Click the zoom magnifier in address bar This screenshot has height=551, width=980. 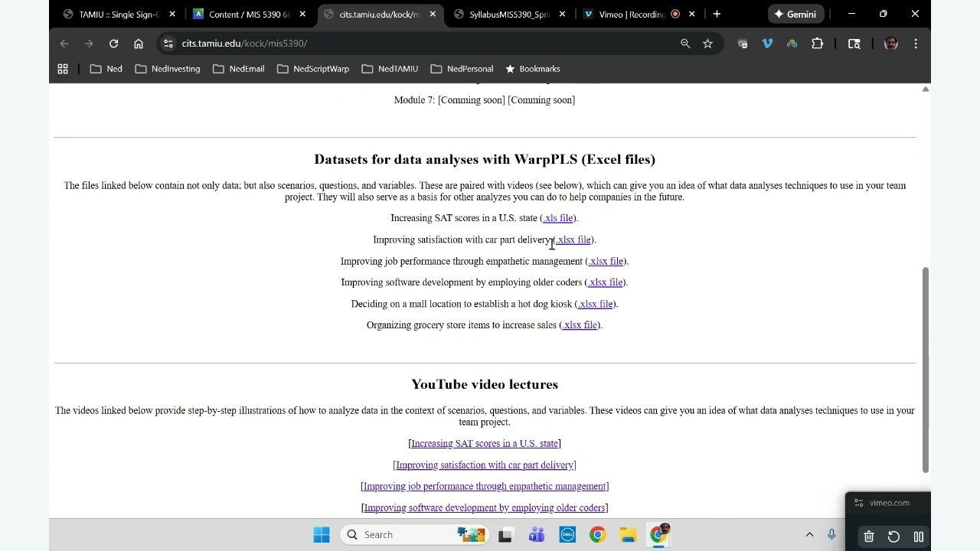tap(685, 44)
